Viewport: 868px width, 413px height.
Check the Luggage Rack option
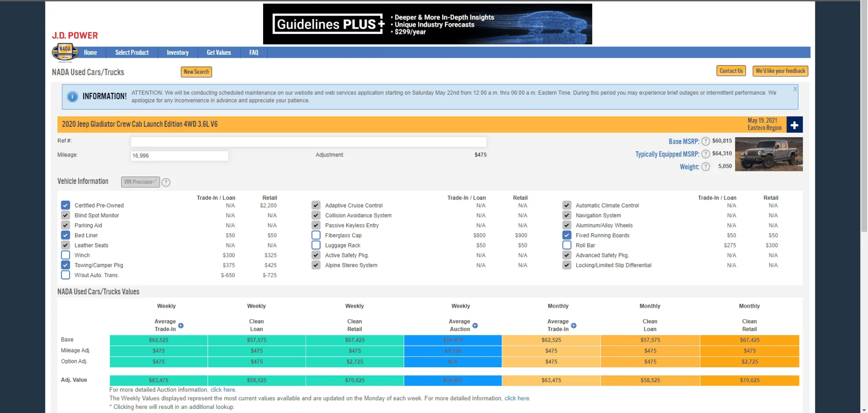[316, 245]
